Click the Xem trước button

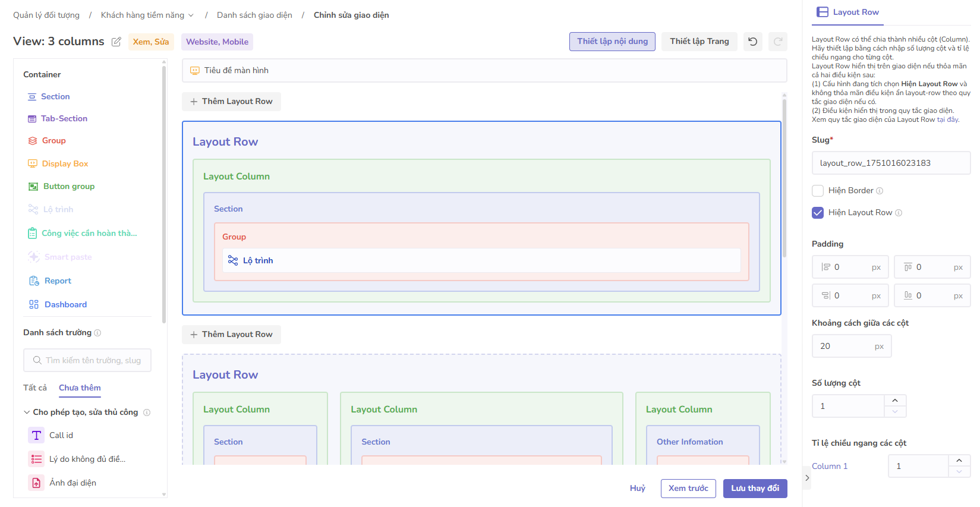coord(688,489)
